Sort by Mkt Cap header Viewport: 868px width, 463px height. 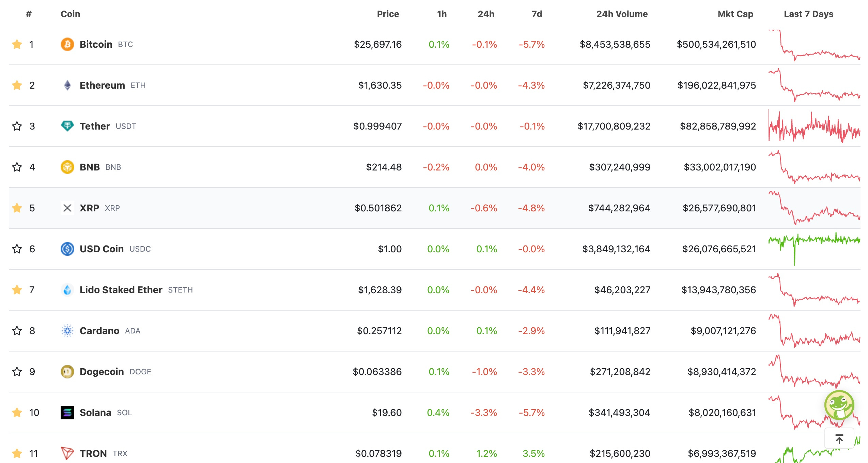(x=735, y=14)
